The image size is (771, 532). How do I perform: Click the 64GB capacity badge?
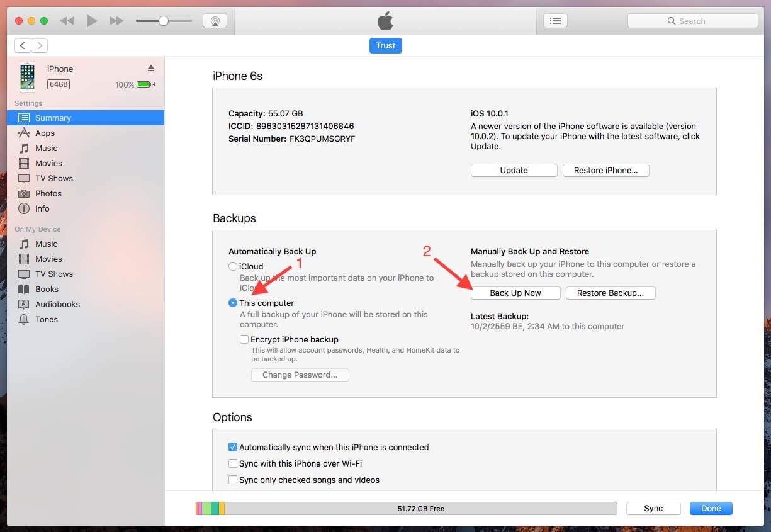click(59, 84)
